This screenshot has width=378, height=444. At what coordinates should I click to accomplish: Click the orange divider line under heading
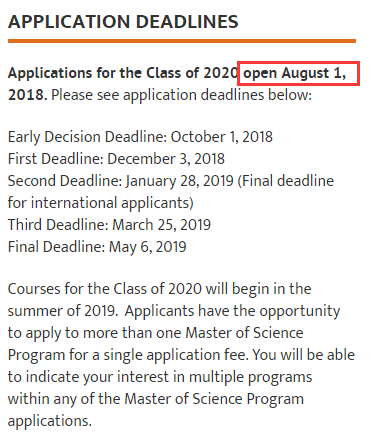click(182, 41)
